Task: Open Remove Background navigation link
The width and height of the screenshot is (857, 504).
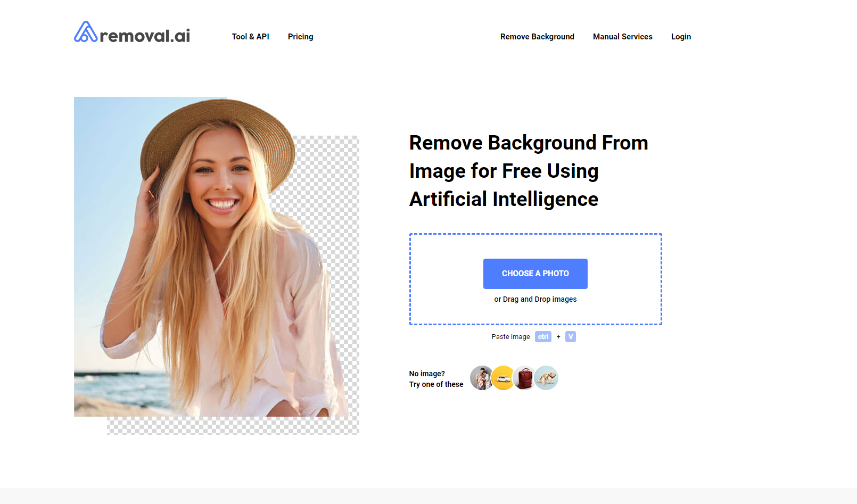Action: [x=537, y=37]
